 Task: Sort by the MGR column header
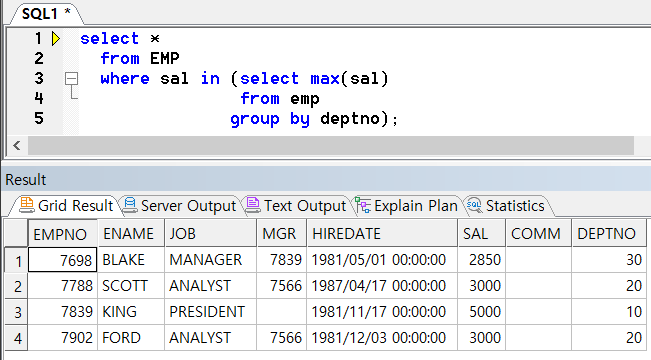[282, 234]
